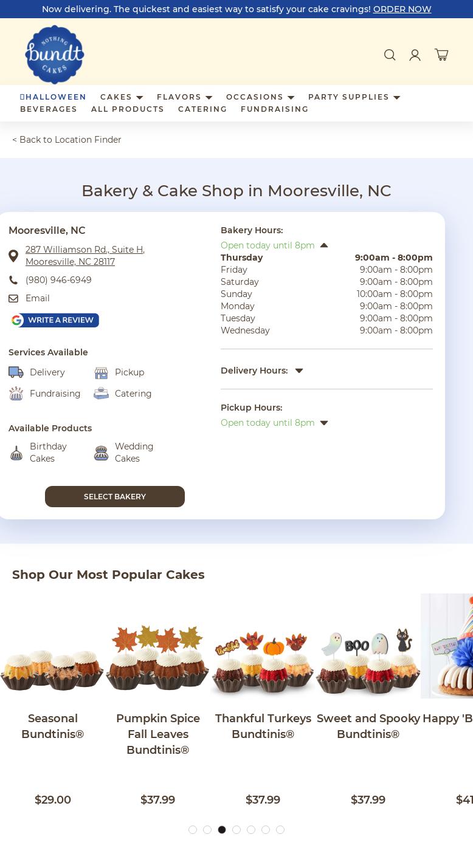Click the Nothing Bundt Cakes logo

(55, 55)
